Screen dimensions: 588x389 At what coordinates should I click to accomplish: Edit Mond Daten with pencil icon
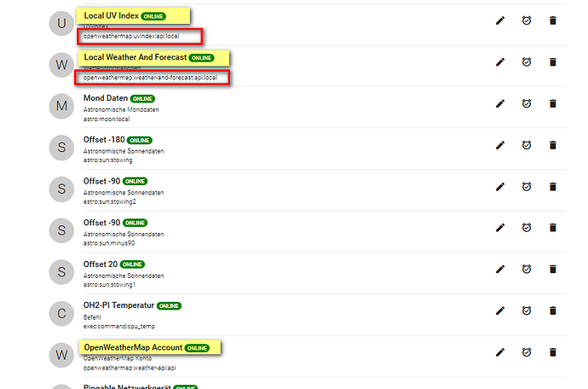click(x=500, y=103)
